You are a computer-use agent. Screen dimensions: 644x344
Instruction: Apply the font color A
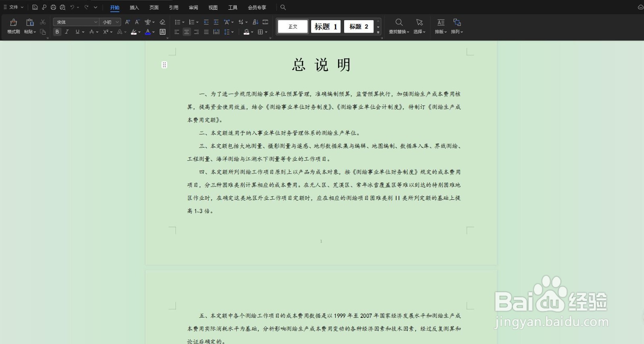148,32
